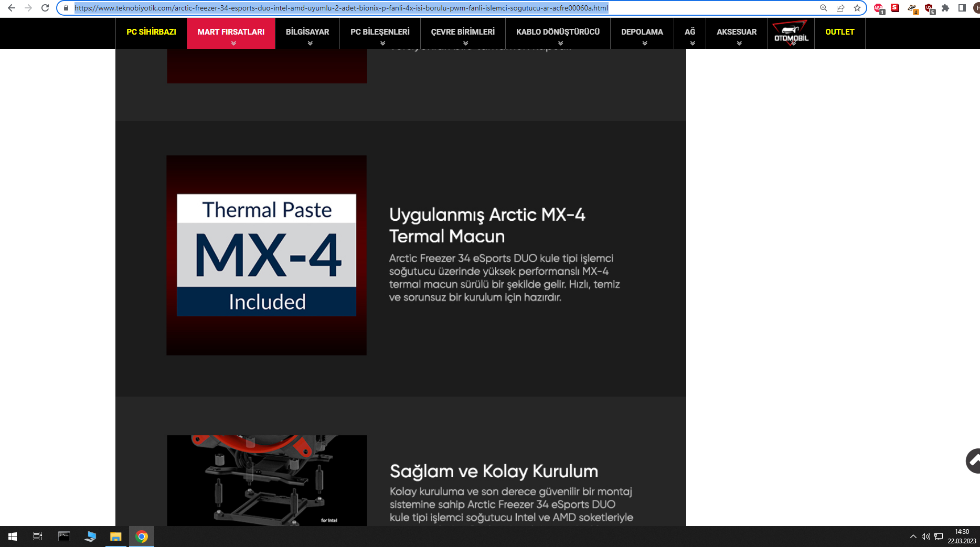Expand the DEPOLAMA dropdown chevron
Screen dimensions: 980x547
click(645, 44)
